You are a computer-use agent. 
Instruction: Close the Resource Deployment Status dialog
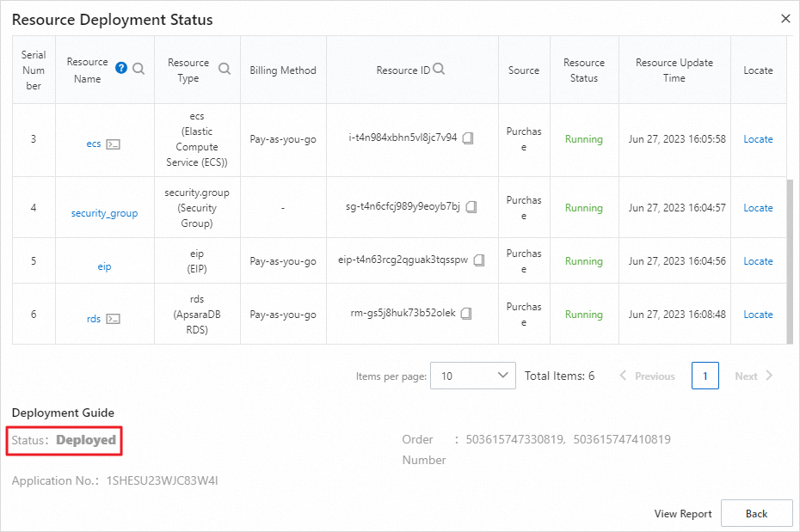[x=785, y=18]
